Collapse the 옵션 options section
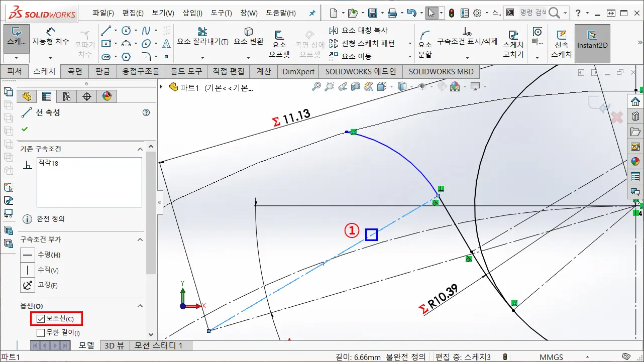The height and width of the screenshot is (362, 644). [x=140, y=306]
